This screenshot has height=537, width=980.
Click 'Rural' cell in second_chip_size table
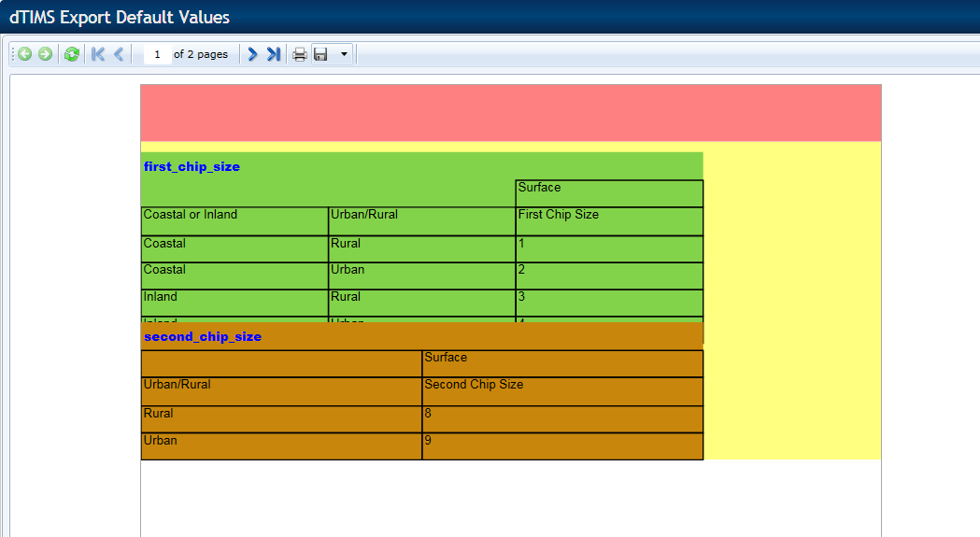[282, 418]
